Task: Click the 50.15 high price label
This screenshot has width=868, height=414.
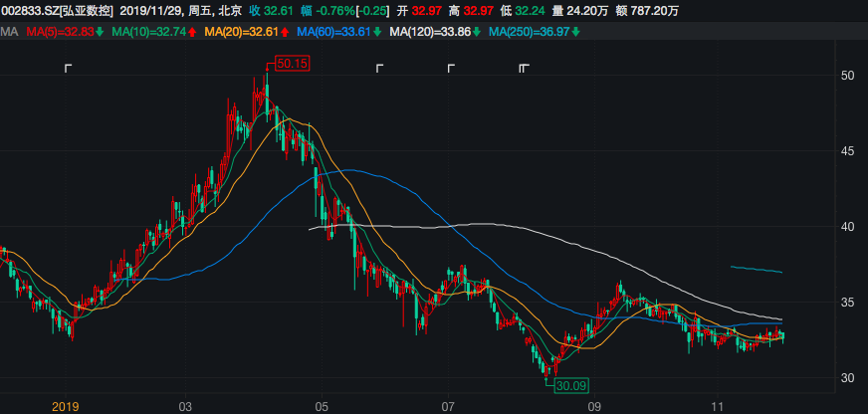Action: pyautogui.click(x=292, y=64)
